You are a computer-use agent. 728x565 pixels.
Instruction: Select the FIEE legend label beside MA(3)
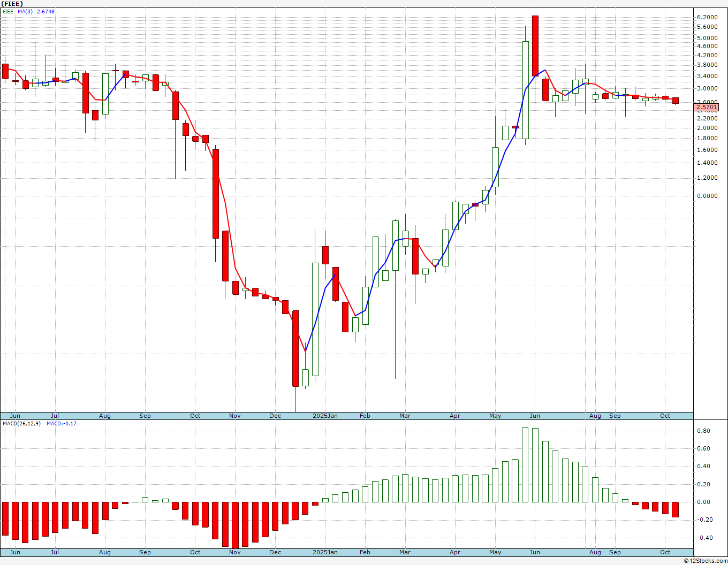pos(8,11)
